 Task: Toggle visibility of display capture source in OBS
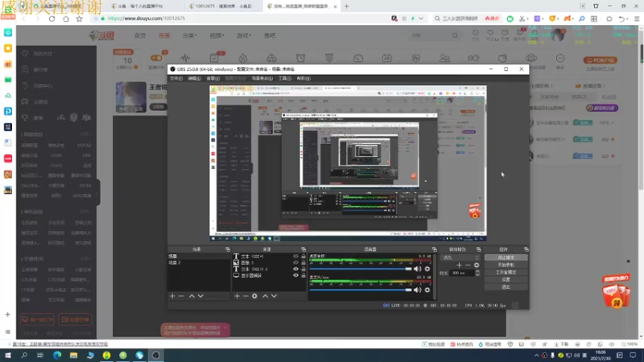coord(295,276)
